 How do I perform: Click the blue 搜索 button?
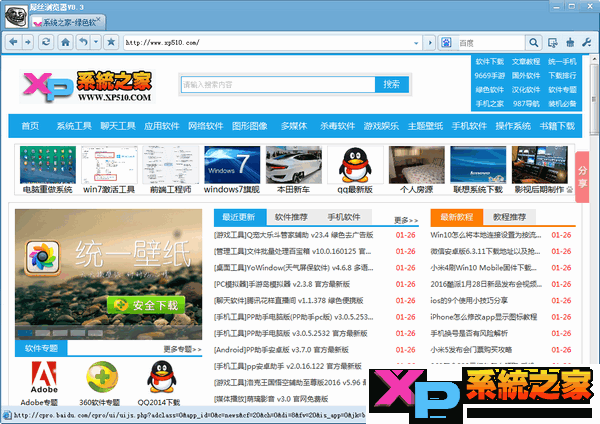[x=392, y=85]
